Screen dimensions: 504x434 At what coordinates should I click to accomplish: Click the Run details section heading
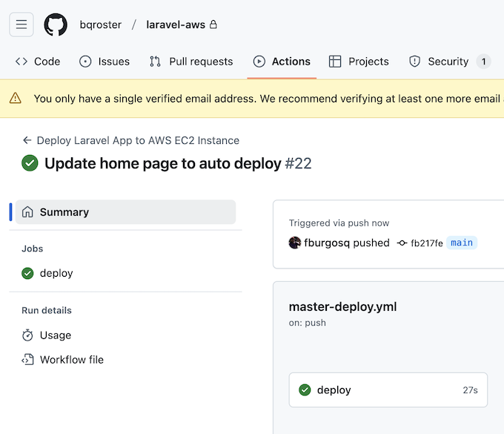[47, 310]
